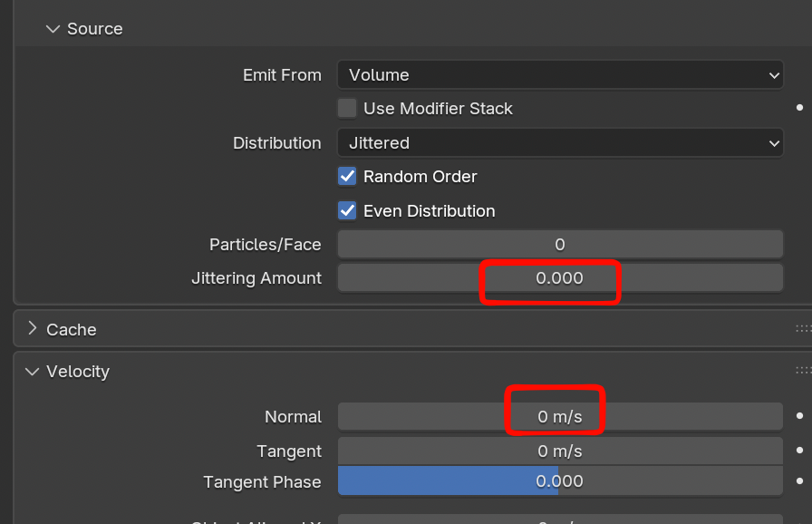The width and height of the screenshot is (812, 524).
Task: Click the Jittering Amount value field
Action: pyautogui.click(x=560, y=278)
